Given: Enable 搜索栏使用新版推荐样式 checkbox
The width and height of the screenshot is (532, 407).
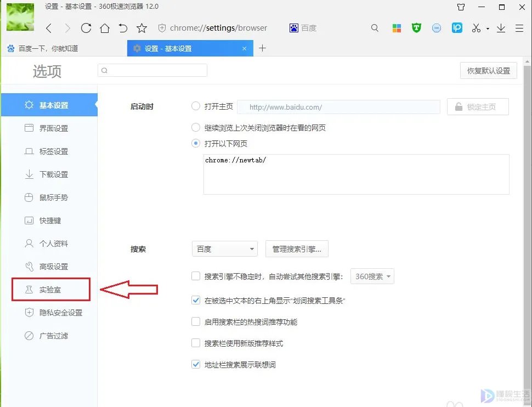Looking at the screenshot, I should click(196, 343).
